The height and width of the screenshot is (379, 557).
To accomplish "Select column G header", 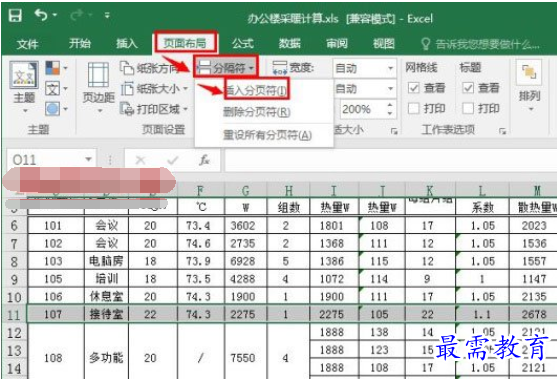I will tap(246, 191).
